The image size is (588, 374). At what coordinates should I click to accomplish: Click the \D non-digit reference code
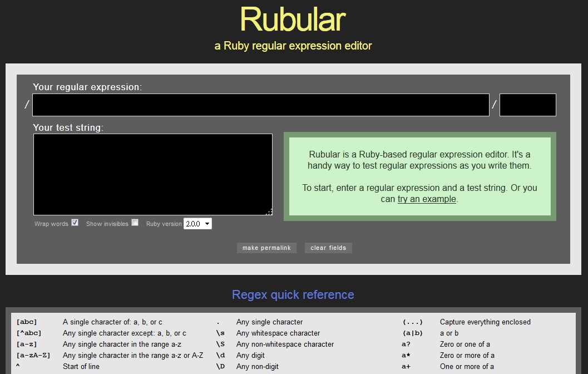tap(220, 367)
